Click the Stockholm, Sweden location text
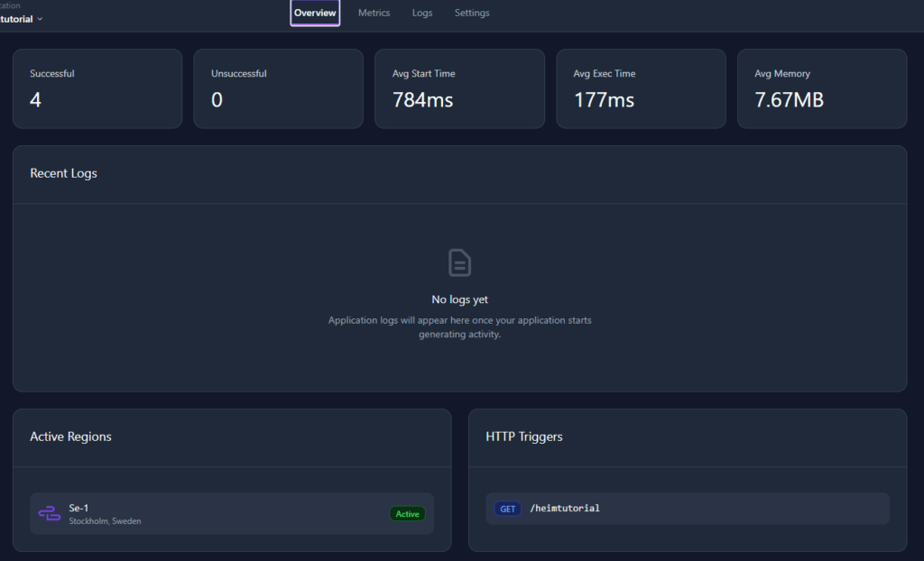The width and height of the screenshot is (924, 561). tap(105, 521)
